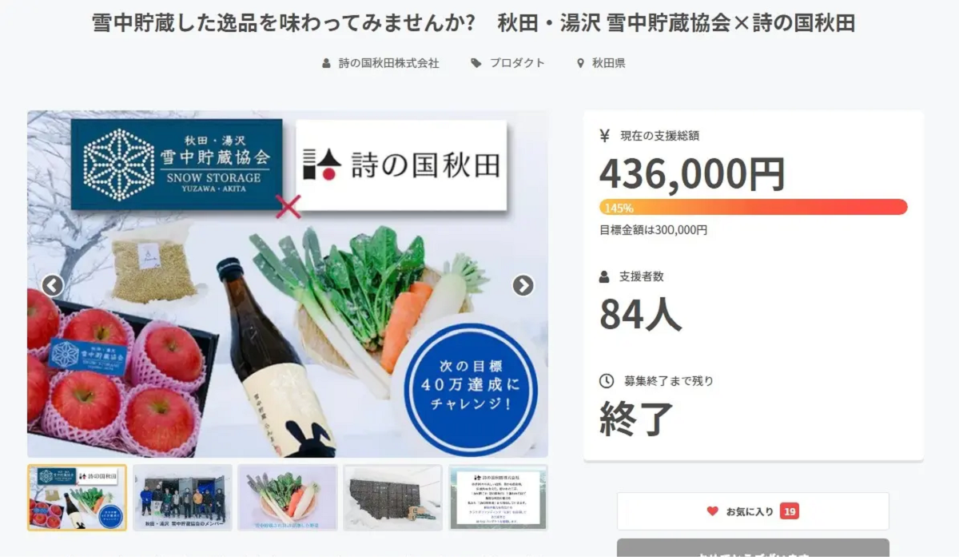Advance carousel with the right arrow icon

point(523,285)
